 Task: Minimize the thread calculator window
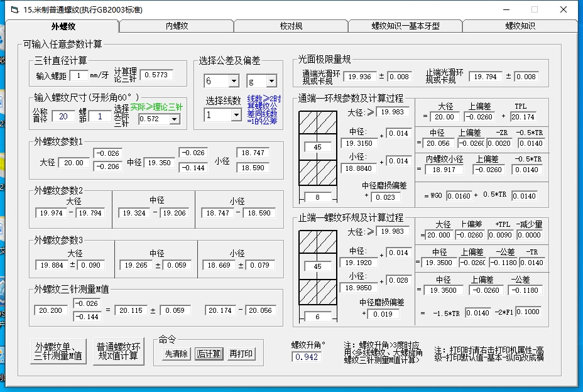pyautogui.click(x=506, y=9)
